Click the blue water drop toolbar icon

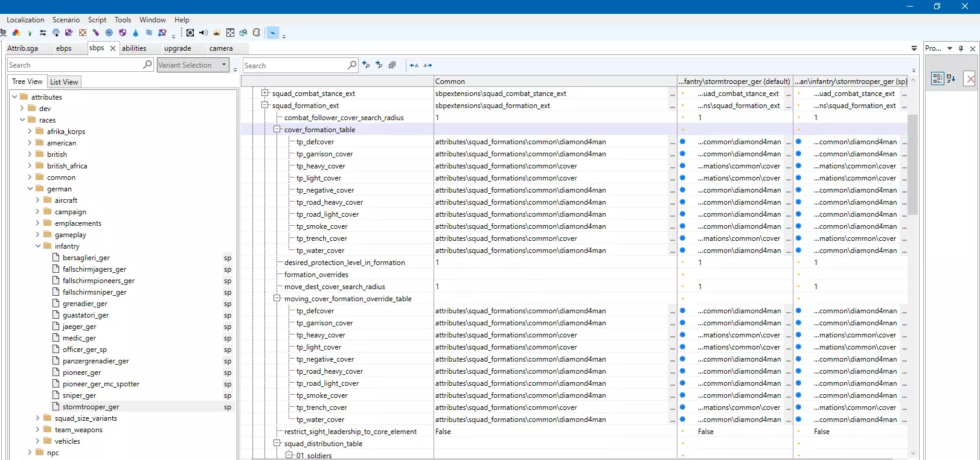135,33
